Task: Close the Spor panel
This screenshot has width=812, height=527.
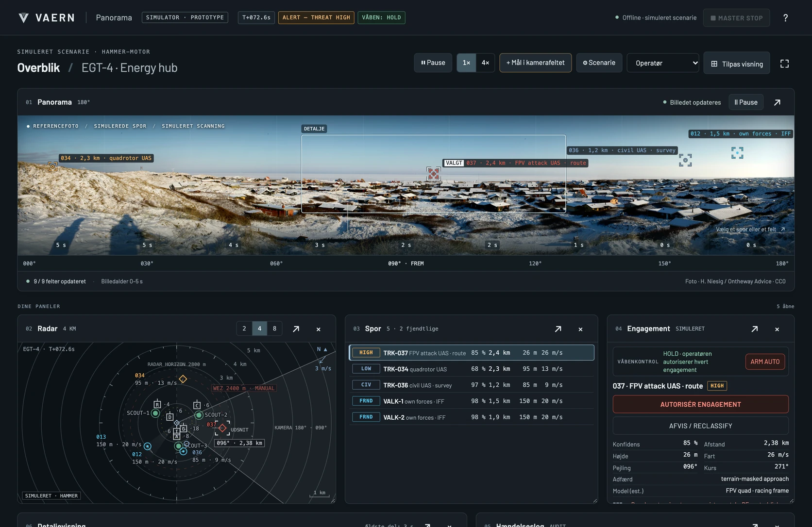Action: (x=580, y=329)
